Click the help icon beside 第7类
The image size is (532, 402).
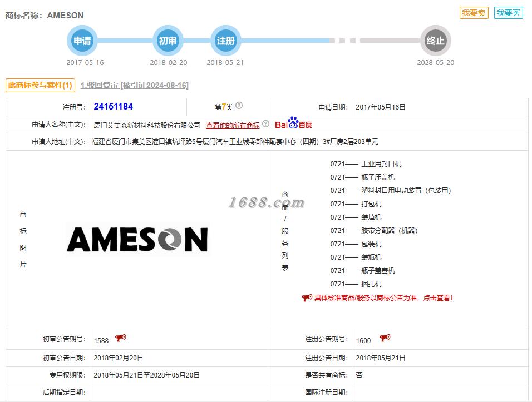point(239,106)
